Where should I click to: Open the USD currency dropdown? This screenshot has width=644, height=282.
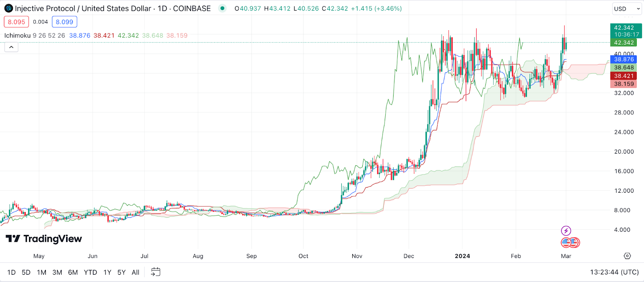coord(627,8)
